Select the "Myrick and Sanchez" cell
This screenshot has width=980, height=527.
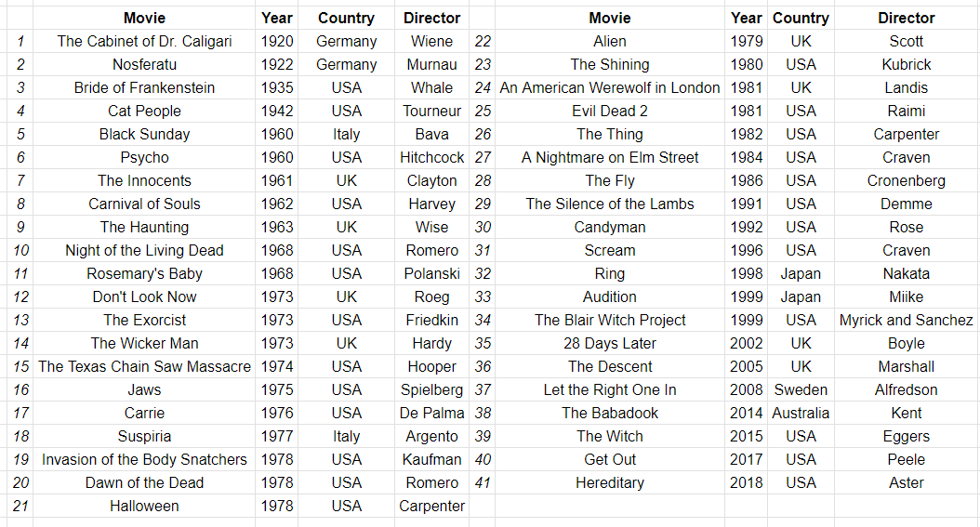tap(906, 320)
